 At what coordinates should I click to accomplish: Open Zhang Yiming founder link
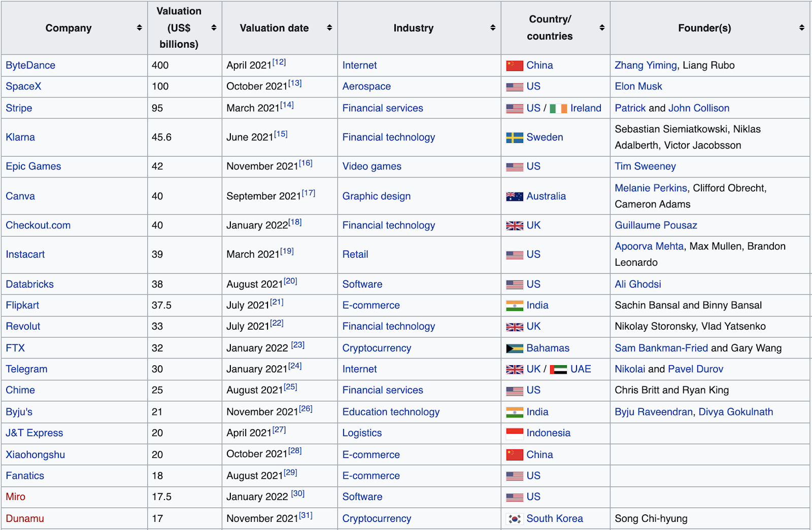coord(646,65)
